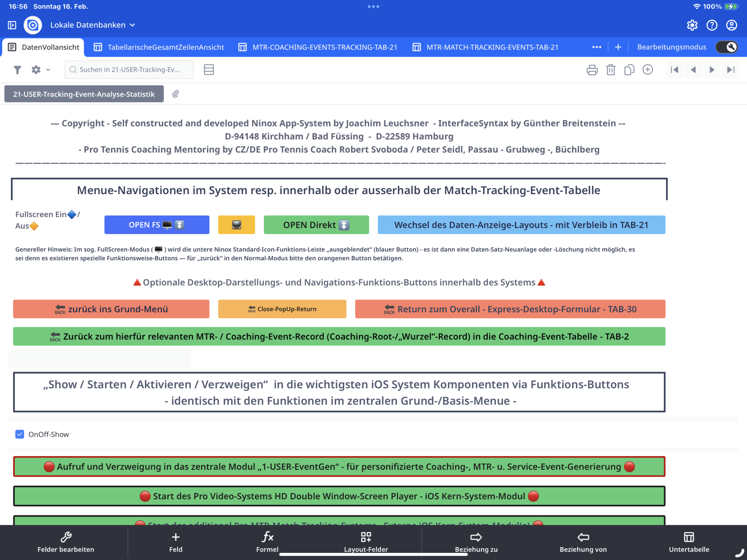Show more tabs via ellipsis
The image size is (747, 560).
coord(596,47)
